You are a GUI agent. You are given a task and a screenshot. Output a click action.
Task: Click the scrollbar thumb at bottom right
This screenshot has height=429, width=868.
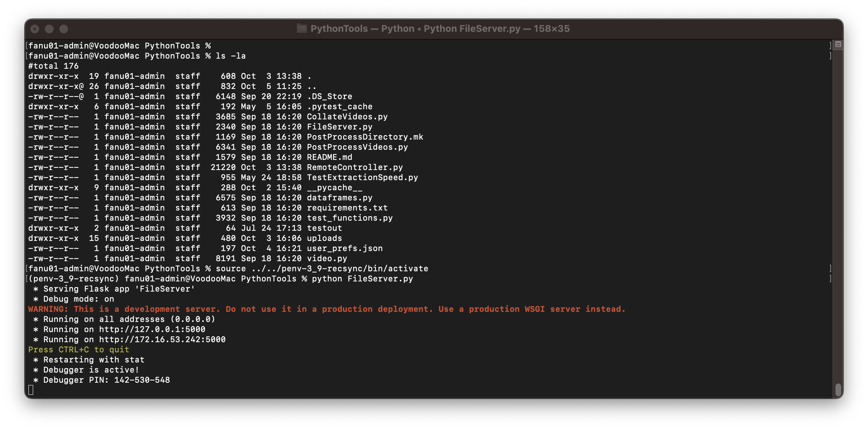(838, 390)
